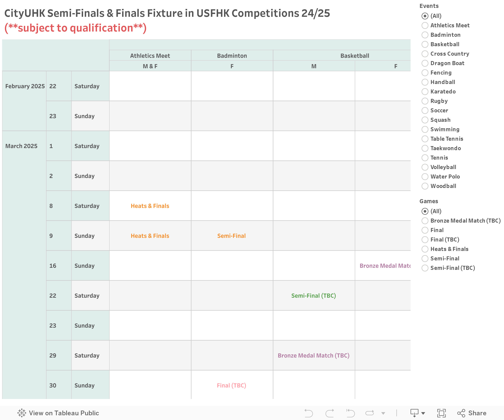Click Badminton Semi-Final mark on March 9
504x420 pixels.
pos(232,236)
